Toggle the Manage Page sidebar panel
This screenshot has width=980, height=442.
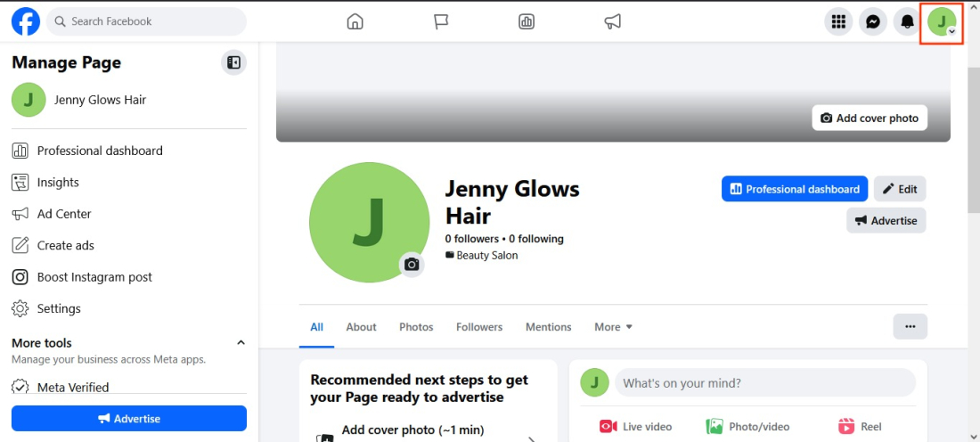(233, 62)
